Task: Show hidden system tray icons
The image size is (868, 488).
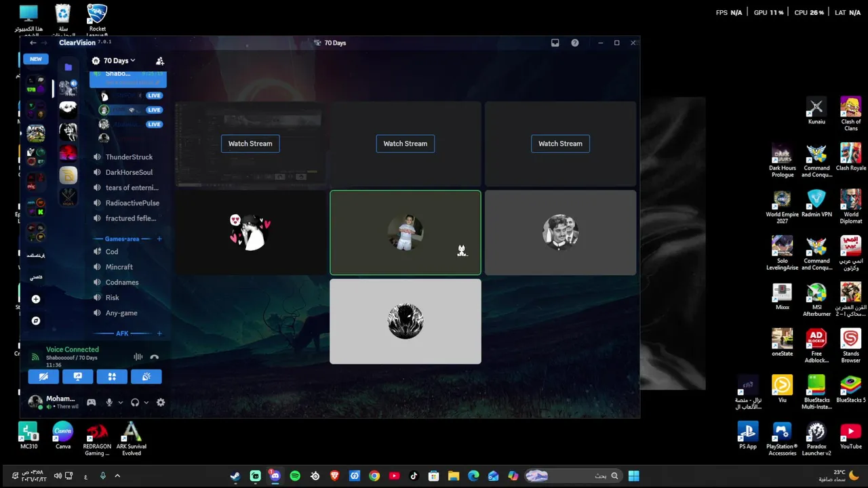Action: click(x=117, y=476)
